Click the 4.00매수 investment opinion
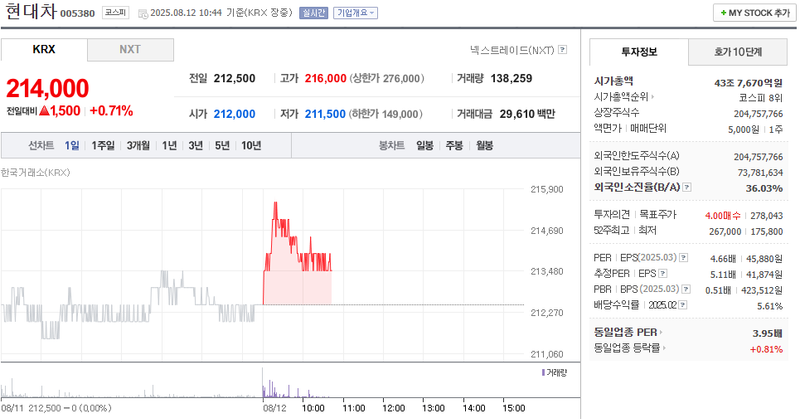 (722, 216)
